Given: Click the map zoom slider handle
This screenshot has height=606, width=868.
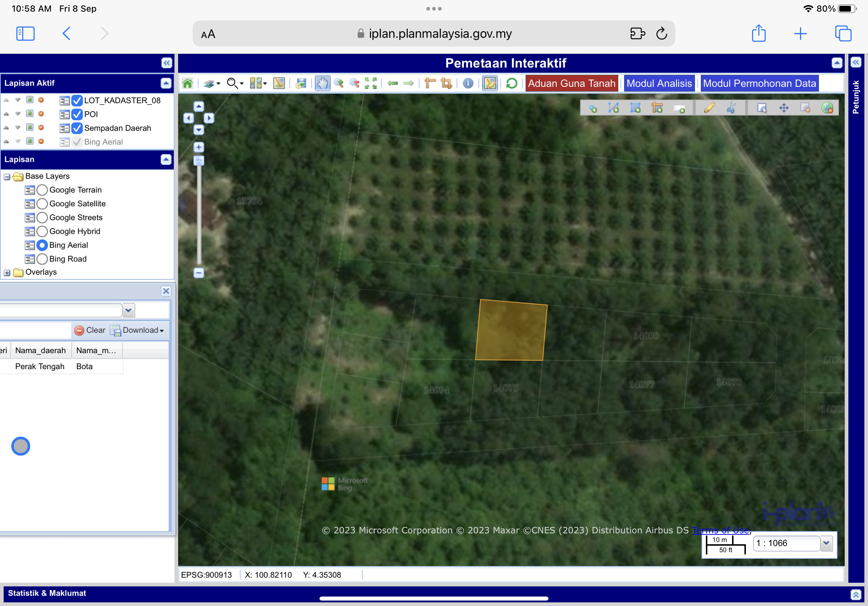Looking at the screenshot, I should point(199,161).
